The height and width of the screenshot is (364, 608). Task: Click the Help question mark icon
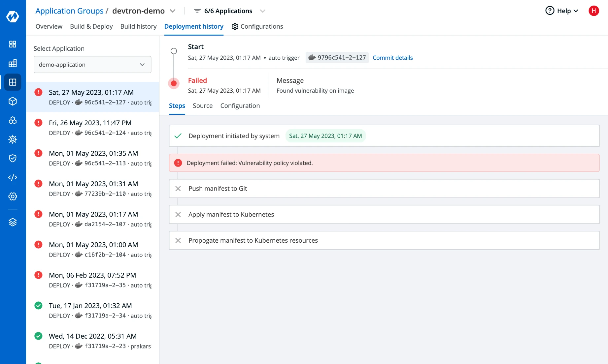point(550,11)
